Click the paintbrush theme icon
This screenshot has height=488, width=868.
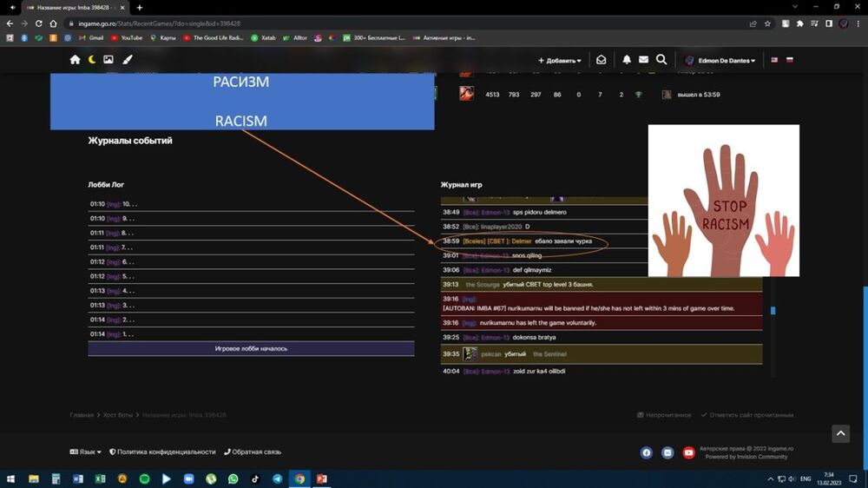point(127,60)
